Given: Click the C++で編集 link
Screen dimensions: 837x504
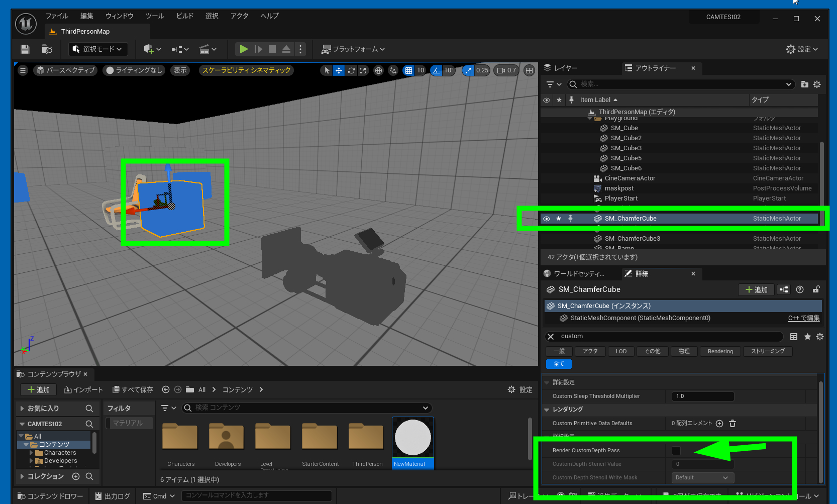Looking at the screenshot, I should tap(803, 318).
